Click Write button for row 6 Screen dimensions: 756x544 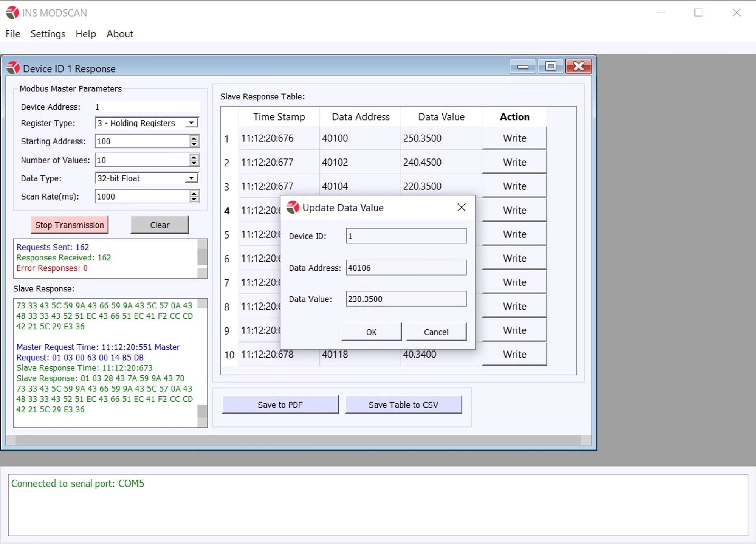(x=514, y=258)
